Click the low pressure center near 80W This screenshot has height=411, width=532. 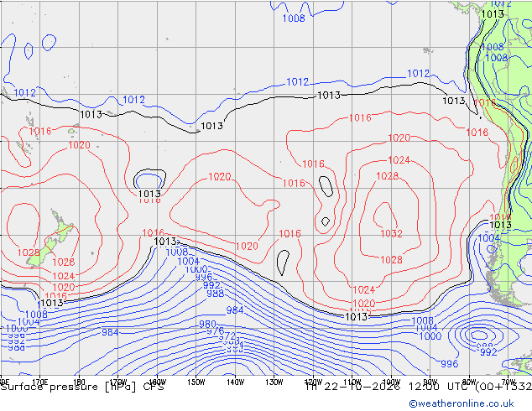tap(479, 336)
